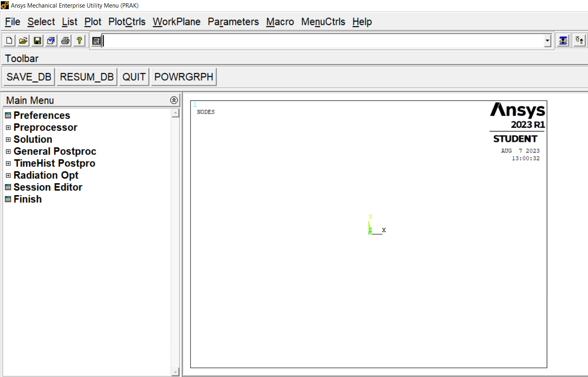Expand the Radiation Opt tree node
This screenshot has width=588, height=377.
pos(8,176)
